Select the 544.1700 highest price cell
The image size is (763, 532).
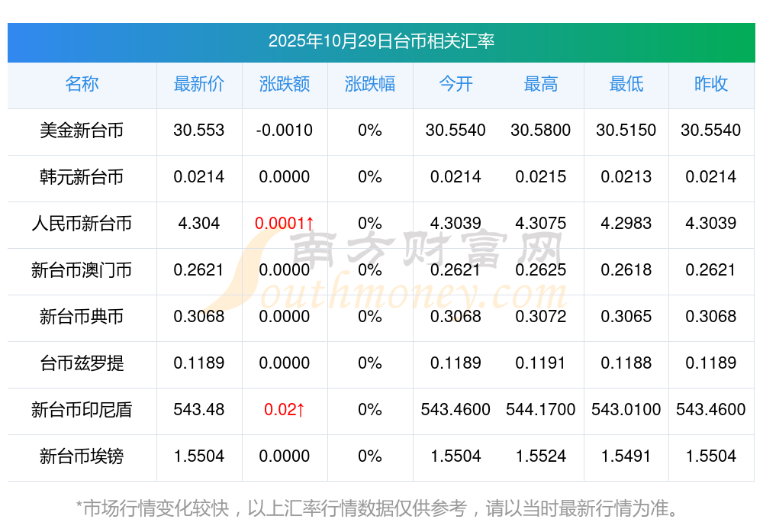[541, 410]
